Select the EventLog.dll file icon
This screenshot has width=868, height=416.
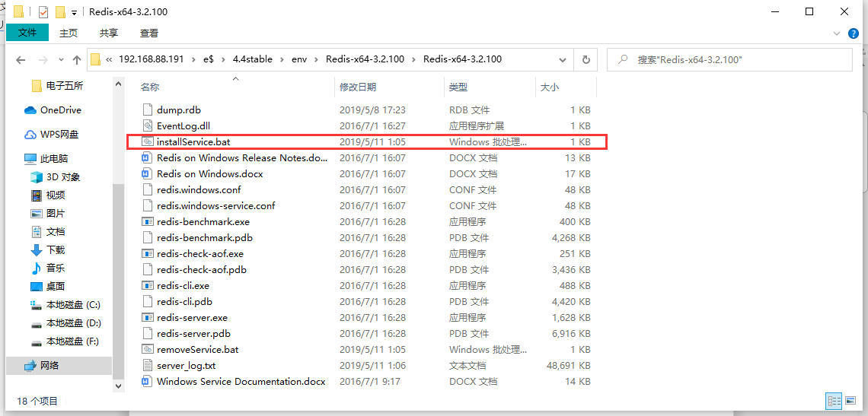coord(147,125)
